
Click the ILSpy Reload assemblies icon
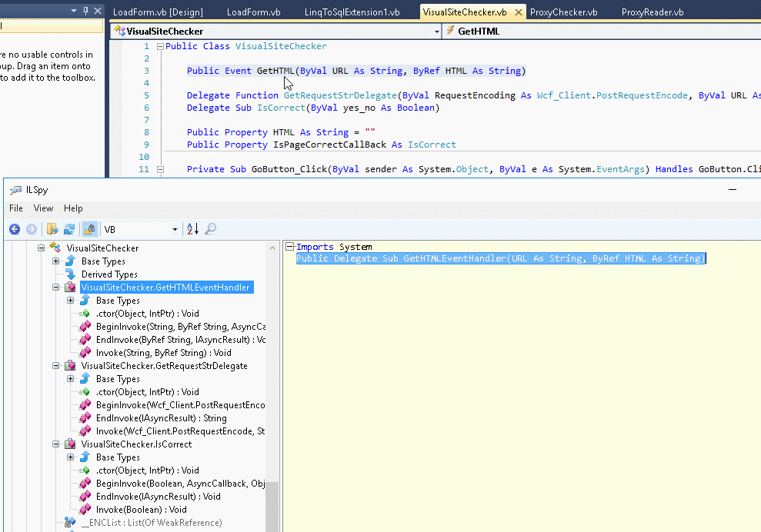tap(69, 229)
